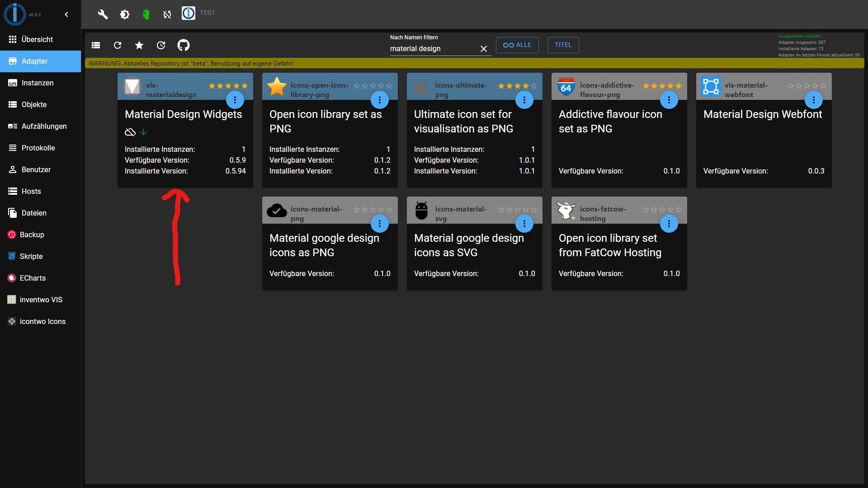Click the Open icon library set from FatCow title

(610, 245)
